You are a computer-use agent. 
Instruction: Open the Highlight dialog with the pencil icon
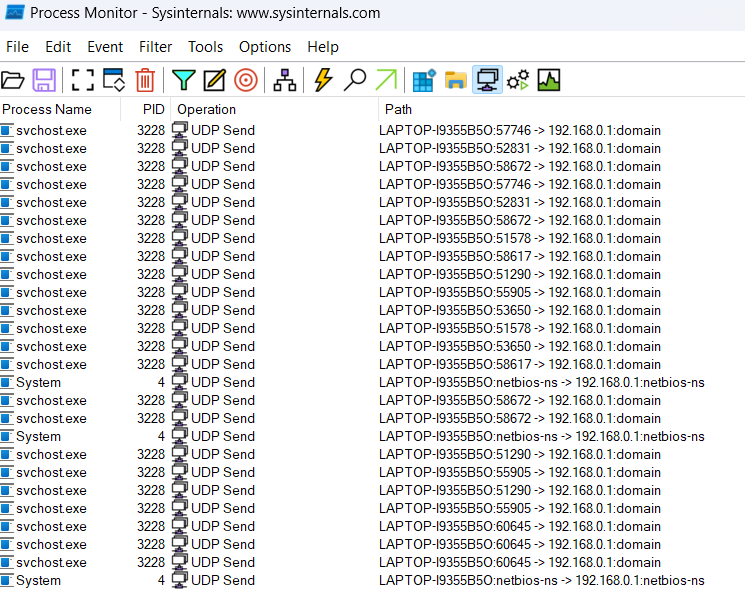point(215,80)
